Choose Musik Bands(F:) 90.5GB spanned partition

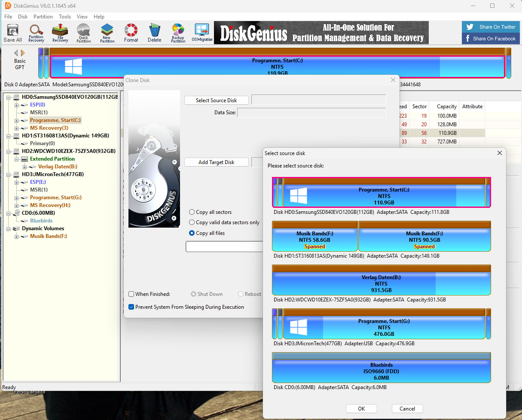pos(424,236)
